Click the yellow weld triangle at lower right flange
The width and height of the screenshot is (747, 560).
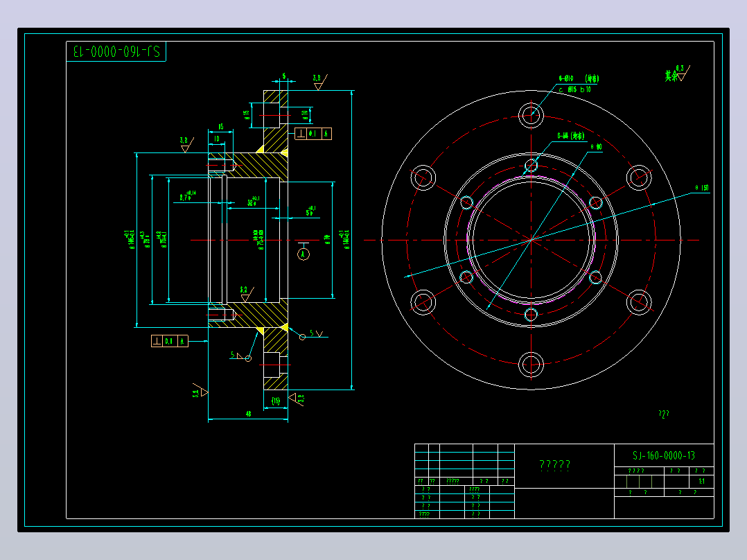[x=284, y=327]
